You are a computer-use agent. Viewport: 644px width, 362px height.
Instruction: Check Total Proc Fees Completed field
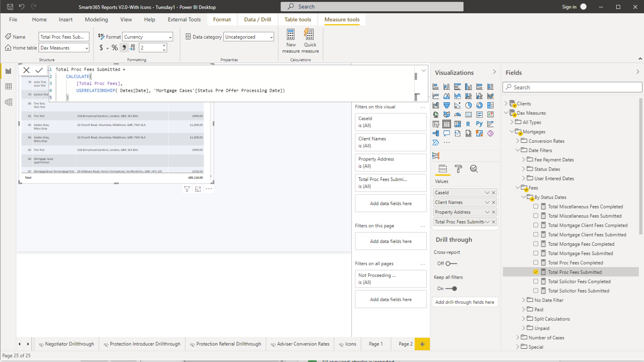[536, 263]
